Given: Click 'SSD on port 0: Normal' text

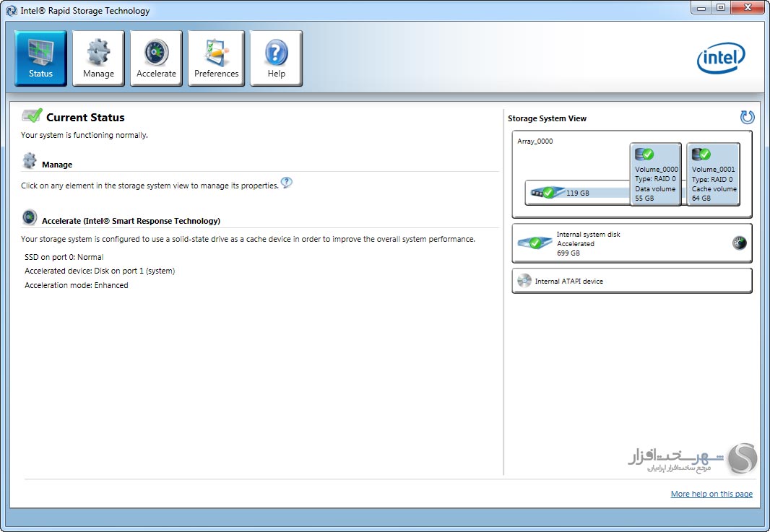Looking at the screenshot, I should click(x=64, y=257).
